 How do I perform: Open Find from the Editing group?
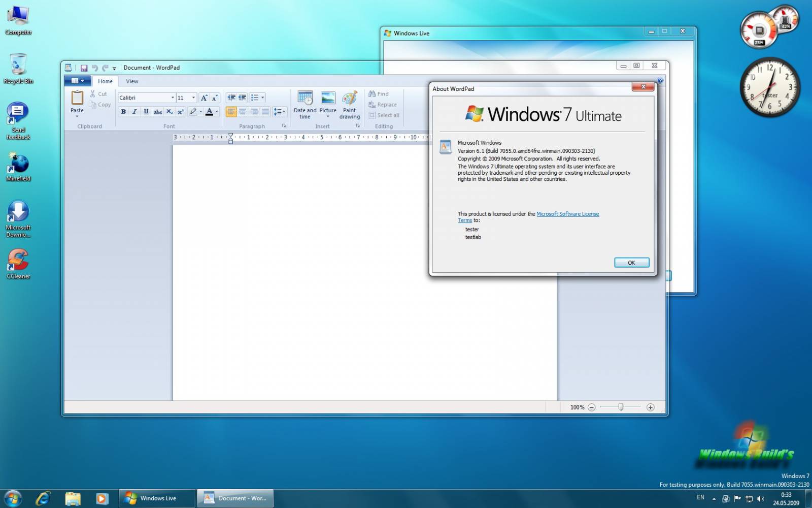point(379,94)
